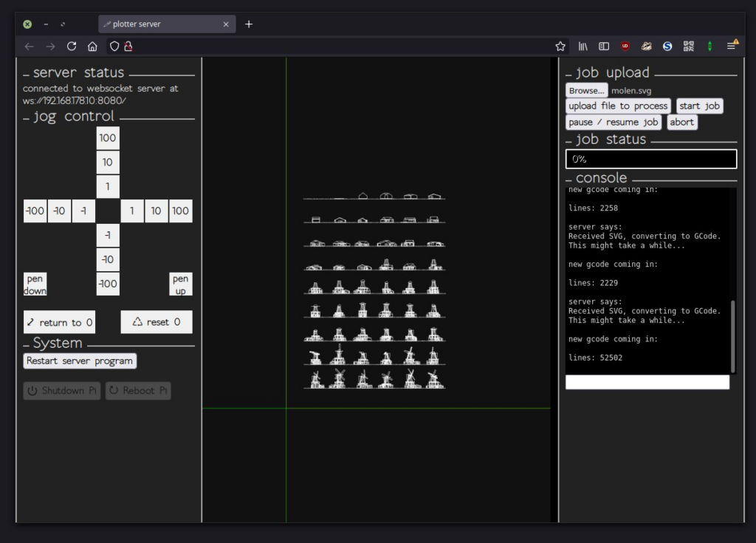Click the job status progress bar
This screenshot has width=756, height=543.
click(650, 159)
